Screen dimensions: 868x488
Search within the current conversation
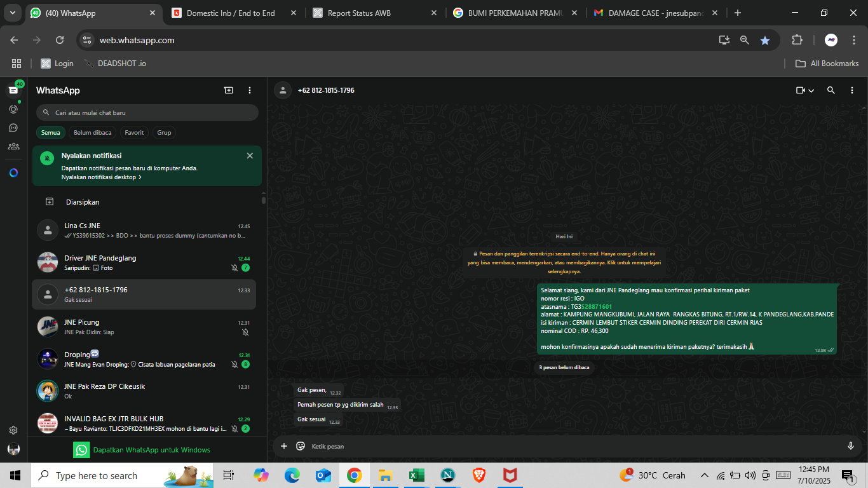(831, 90)
